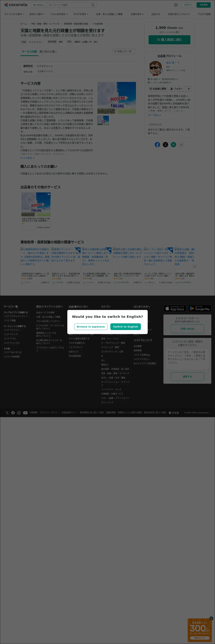Image resolution: width=215 pixels, height=644 pixels.
Task: Open the help question mark icon
Action: [176, 5]
